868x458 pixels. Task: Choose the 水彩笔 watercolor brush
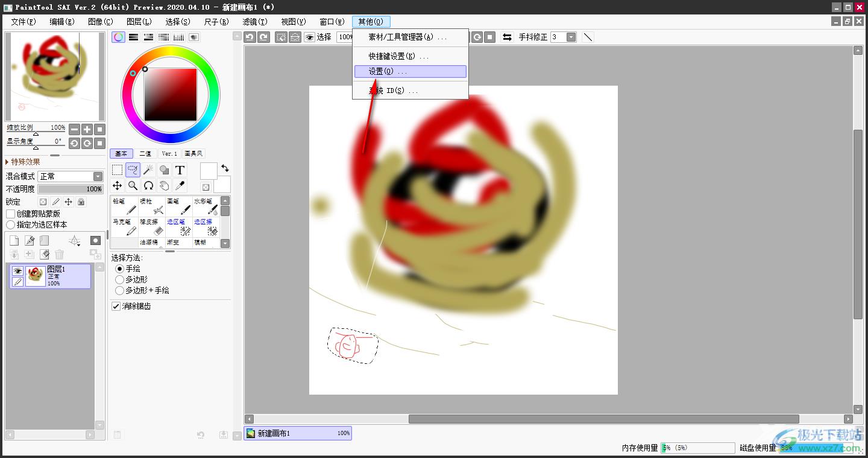click(x=206, y=206)
